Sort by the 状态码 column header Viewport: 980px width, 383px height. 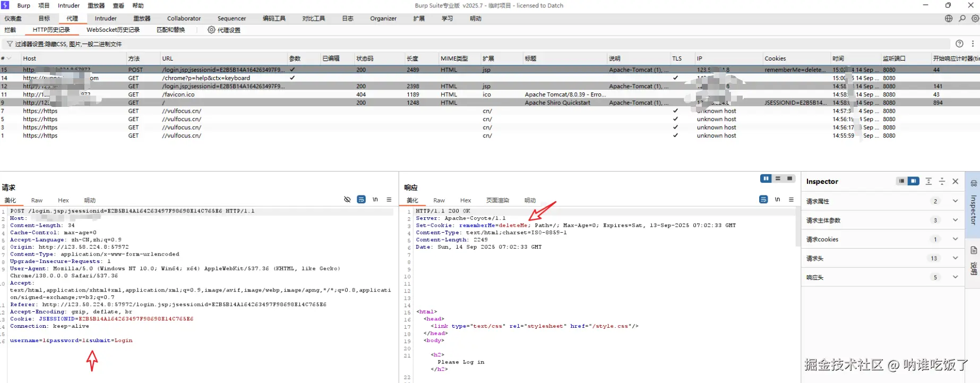tap(379, 58)
